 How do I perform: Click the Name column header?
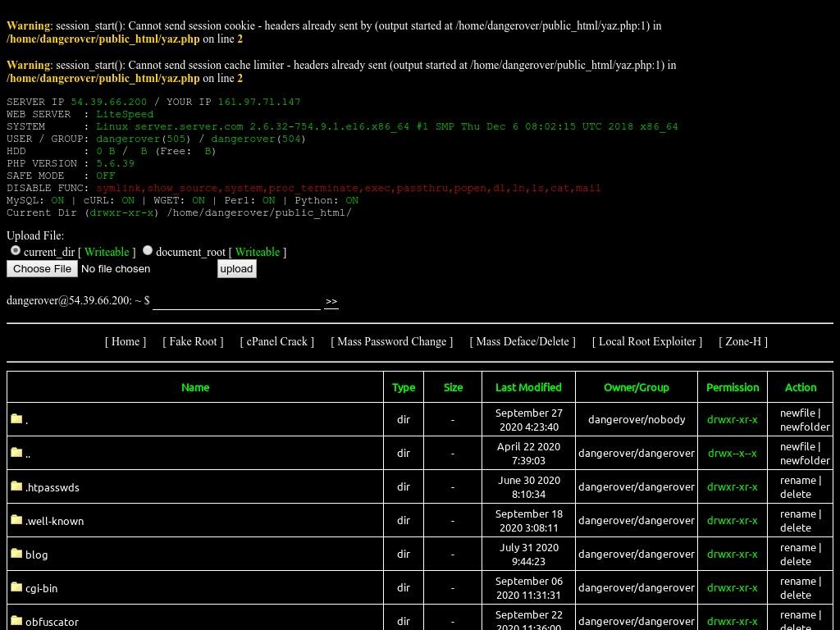pos(195,387)
